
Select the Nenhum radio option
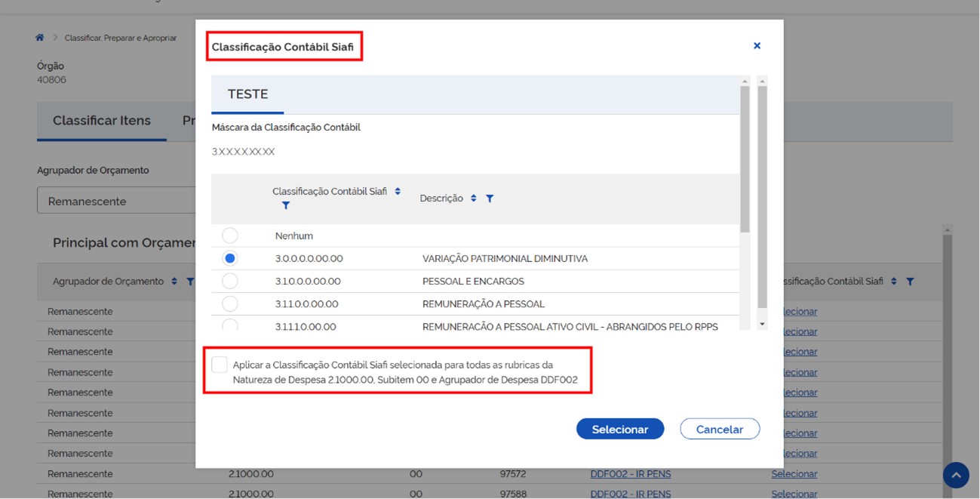pos(230,236)
